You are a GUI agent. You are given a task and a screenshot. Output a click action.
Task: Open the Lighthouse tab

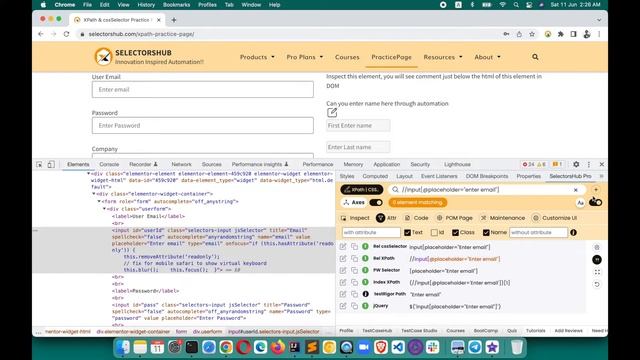tap(457, 164)
